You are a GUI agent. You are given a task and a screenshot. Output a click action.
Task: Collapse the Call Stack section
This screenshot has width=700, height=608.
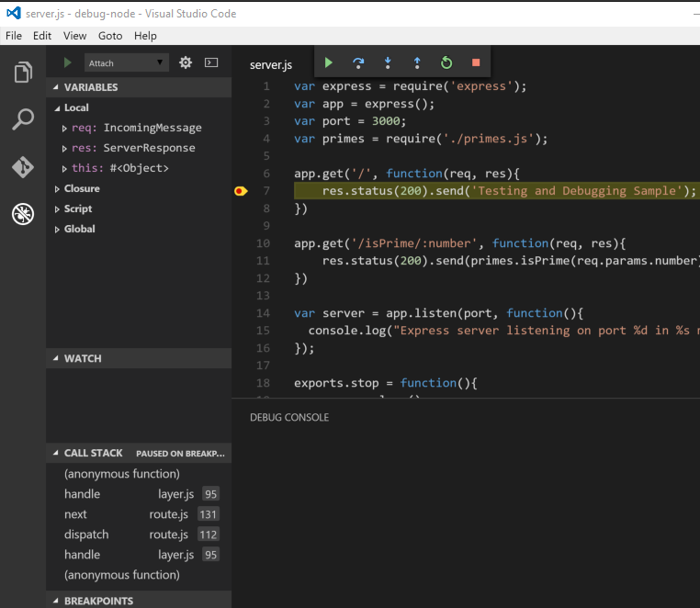pos(56,453)
